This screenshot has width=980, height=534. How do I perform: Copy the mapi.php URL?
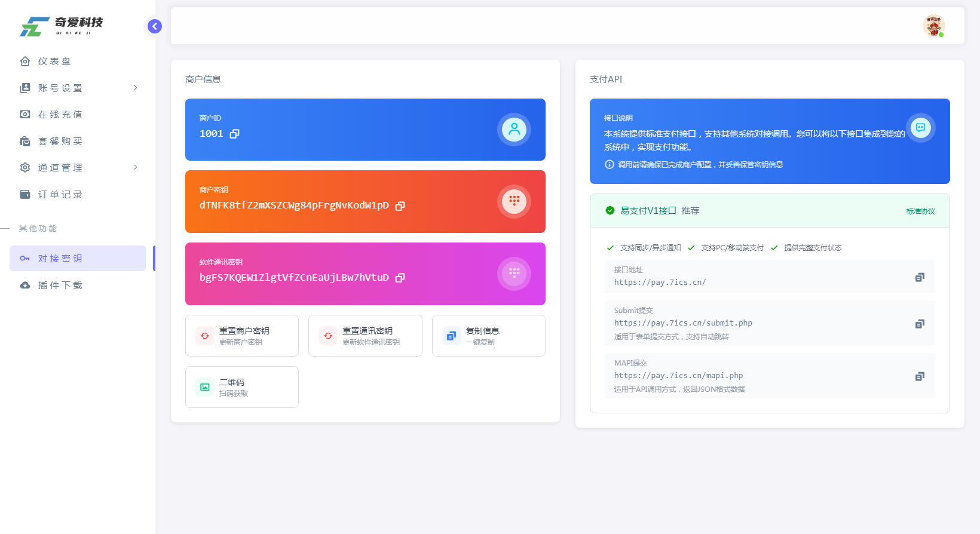[920, 376]
